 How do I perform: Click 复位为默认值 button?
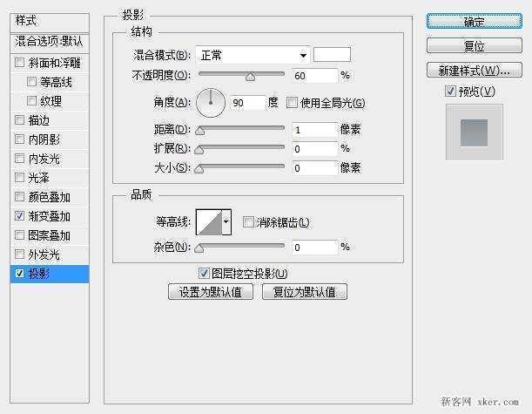[x=305, y=292]
